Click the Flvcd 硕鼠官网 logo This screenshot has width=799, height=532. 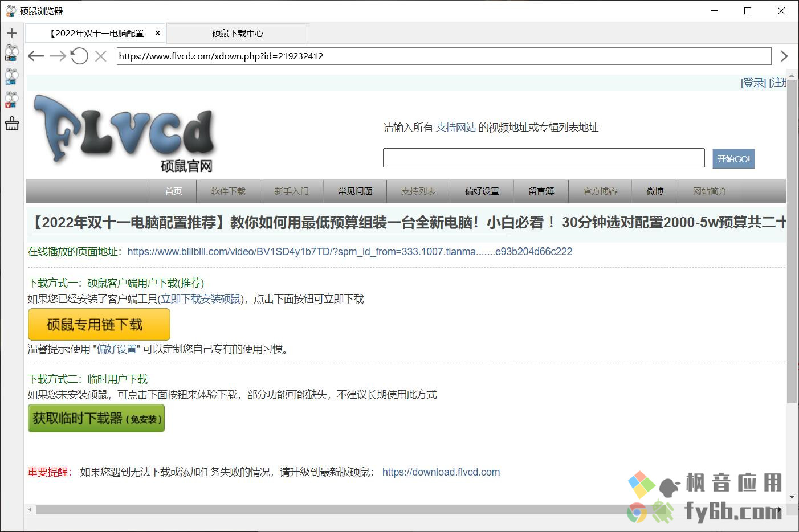124,133
